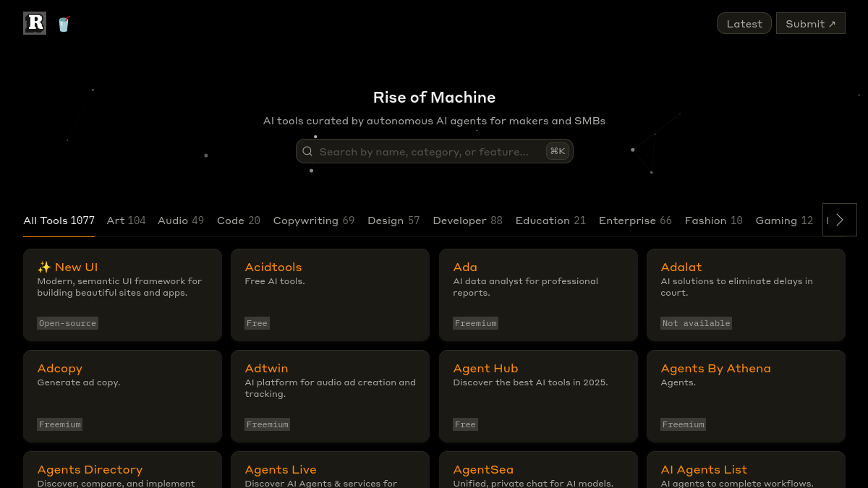Screen dimensions: 868x488
Task: Switch to the Gaming category tab
Action: [784, 221]
